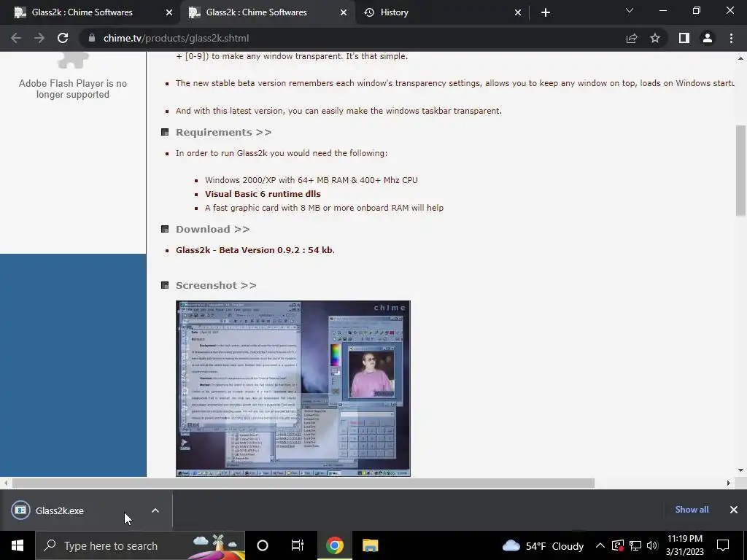The height and width of the screenshot is (560, 747).
Task: Open the downloaded Glass2k.exe file
Action: 60,510
